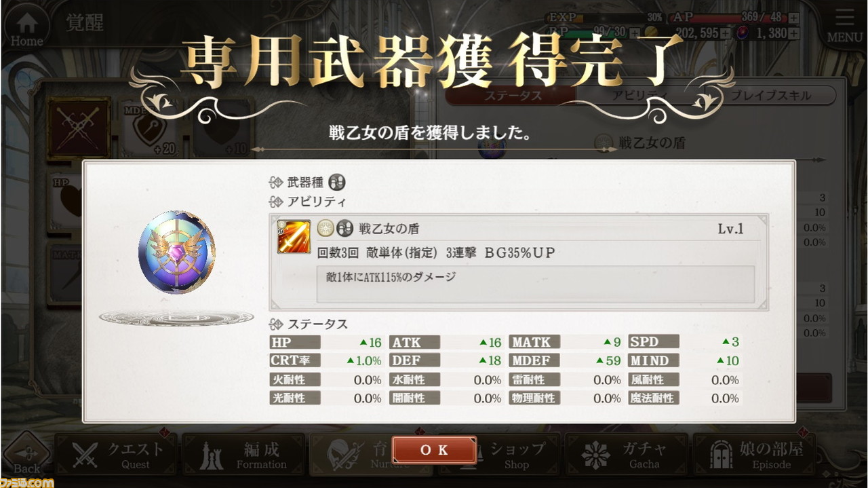
Task: Click the plus icon next to BP gauge
Action: pyautogui.click(x=635, y=33)
